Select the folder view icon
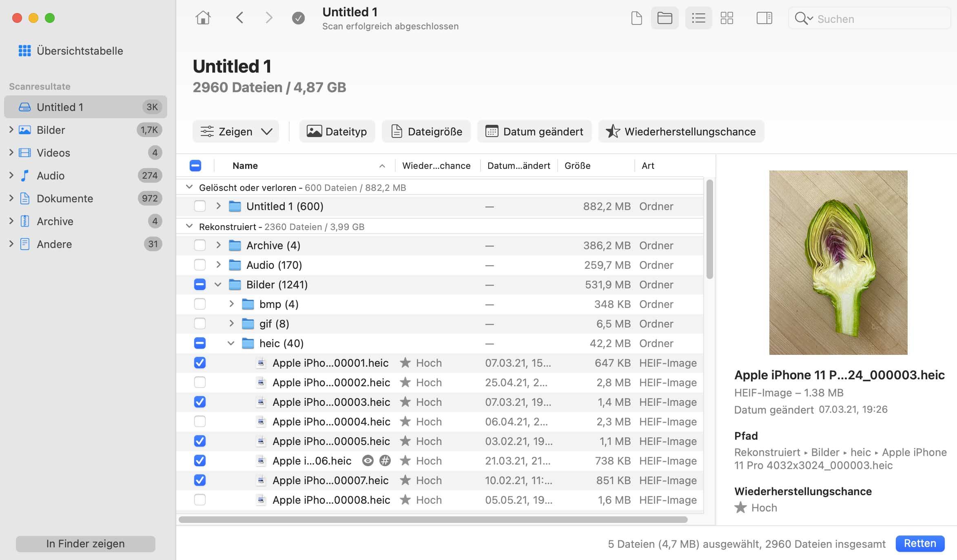The height and width of the screenshot is (560, 957). click(x=665, y=18)
